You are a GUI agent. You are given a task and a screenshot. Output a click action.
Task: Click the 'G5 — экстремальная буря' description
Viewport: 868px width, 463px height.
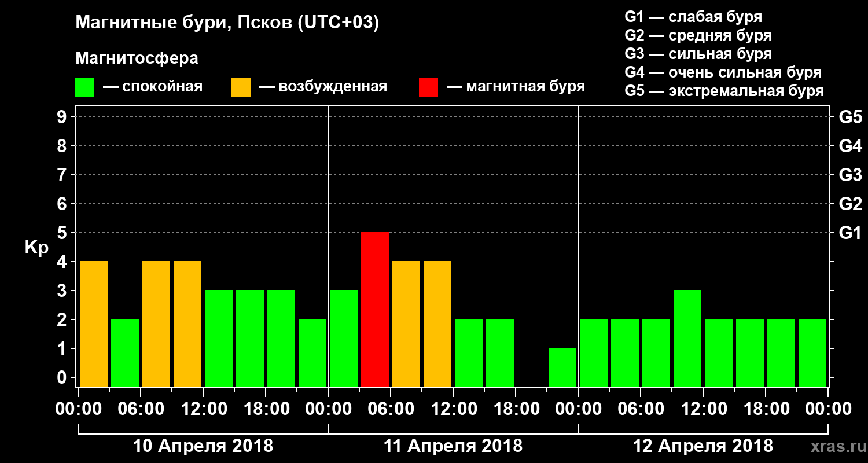[724, 91]
